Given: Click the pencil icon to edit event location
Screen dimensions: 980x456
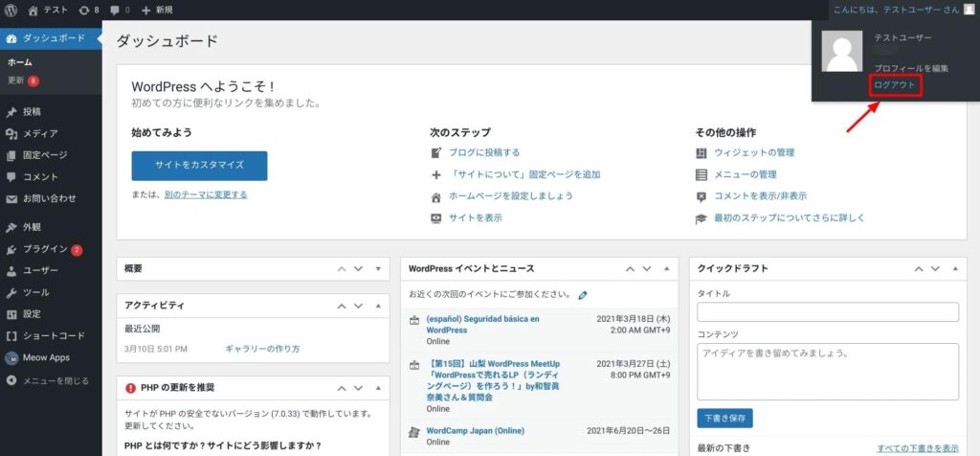Looking at the screenshot, I should (583, 295).
